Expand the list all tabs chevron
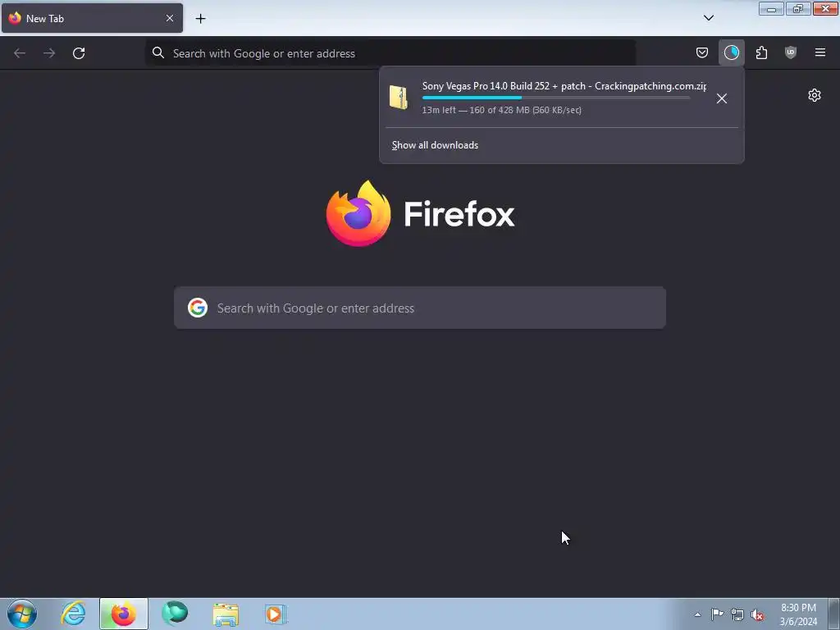The image size is (840, 630). pos(709,18)
